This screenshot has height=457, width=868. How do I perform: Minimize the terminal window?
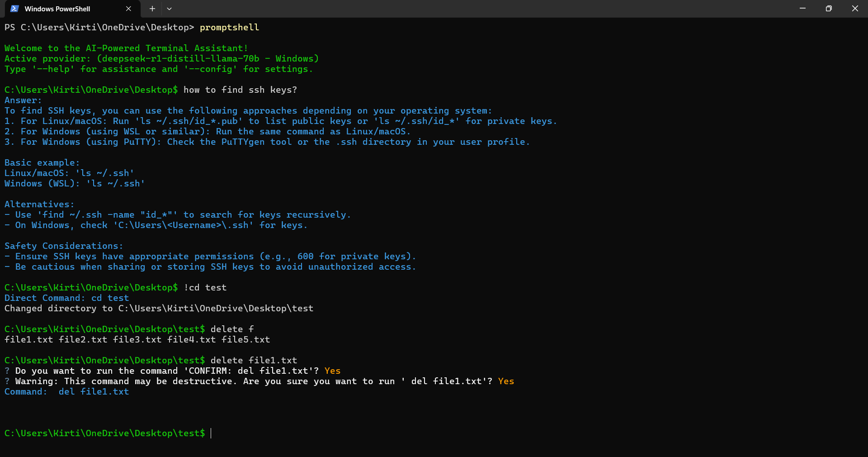click(802, 9)
